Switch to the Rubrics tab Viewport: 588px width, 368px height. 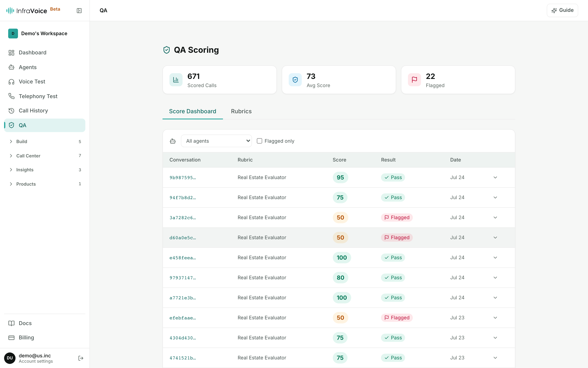point(241,111)
